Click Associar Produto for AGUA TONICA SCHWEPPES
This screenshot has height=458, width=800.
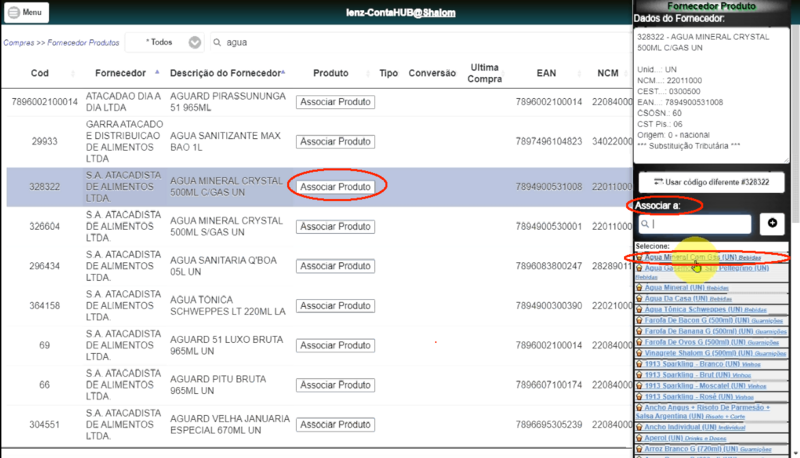(335, 306)
